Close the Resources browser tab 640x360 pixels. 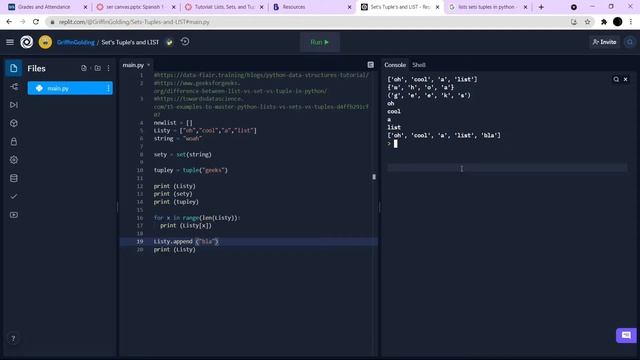(x=349, y=7)
